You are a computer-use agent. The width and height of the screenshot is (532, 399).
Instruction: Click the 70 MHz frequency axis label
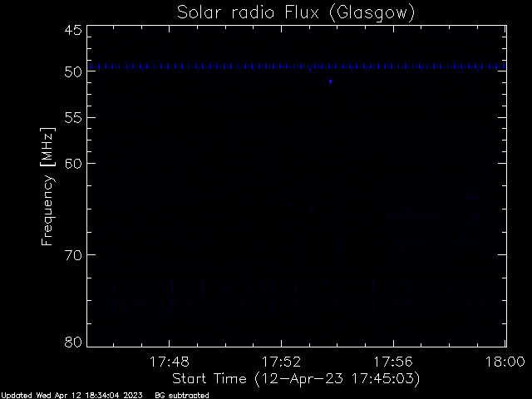click(x=73, y=255)
